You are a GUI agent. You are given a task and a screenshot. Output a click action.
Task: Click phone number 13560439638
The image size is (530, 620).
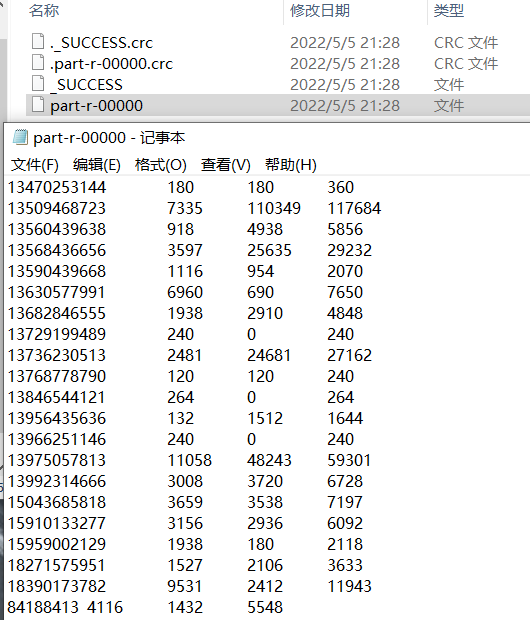(x=57, y=229)
